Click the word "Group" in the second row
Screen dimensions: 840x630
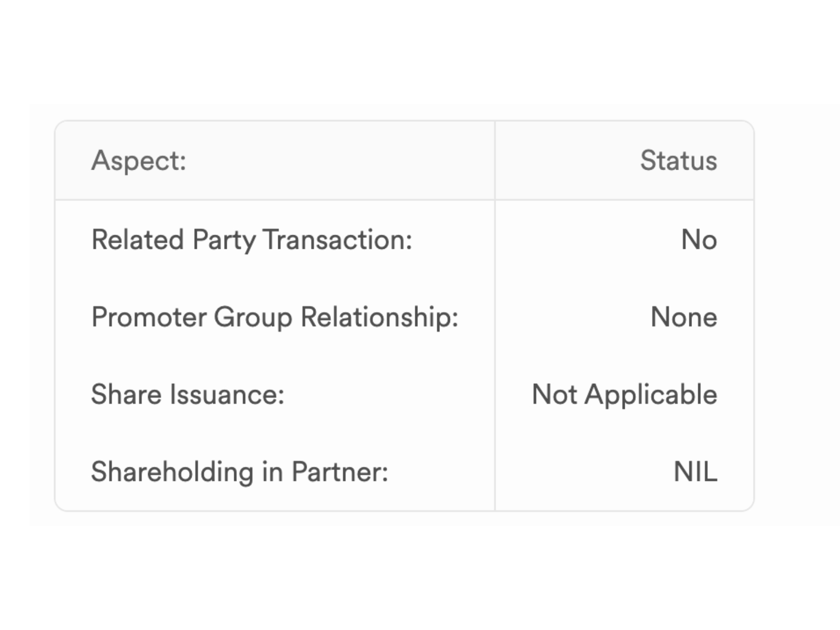point(253,317)
